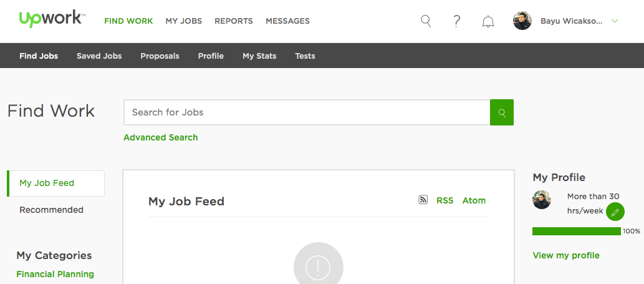Go to the REPORTS menu

[234, 21]
